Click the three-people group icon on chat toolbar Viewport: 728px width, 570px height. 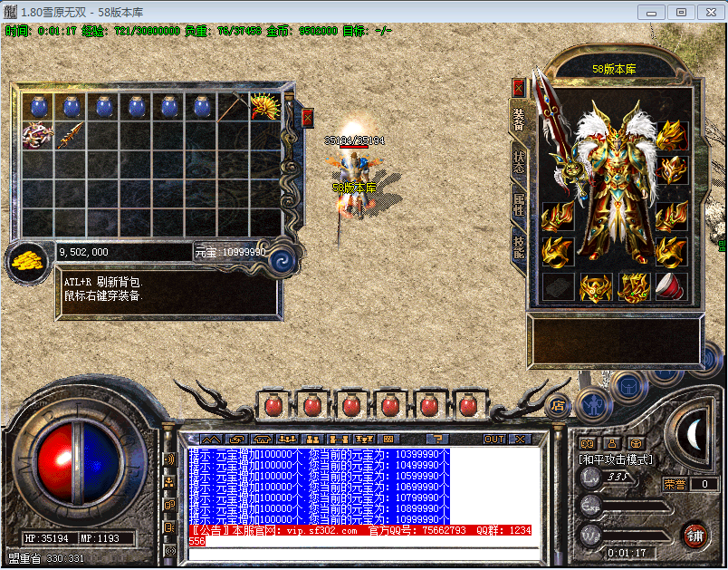coord(287,439)
